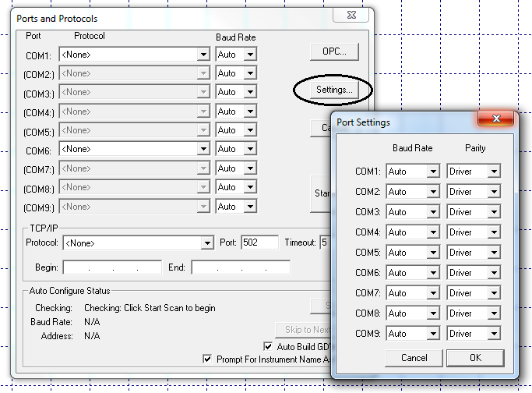Click the OPC... button
Screen dimensions: 532x393
click(334, 52)
